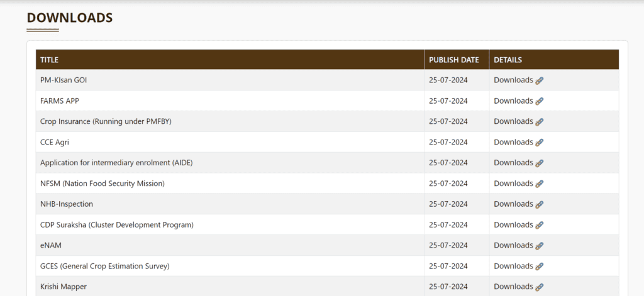This screenshot has width=644, height=296.
Task: Select the CCE Agri title text
Action: pyautogui.click(x=55, y=142)
